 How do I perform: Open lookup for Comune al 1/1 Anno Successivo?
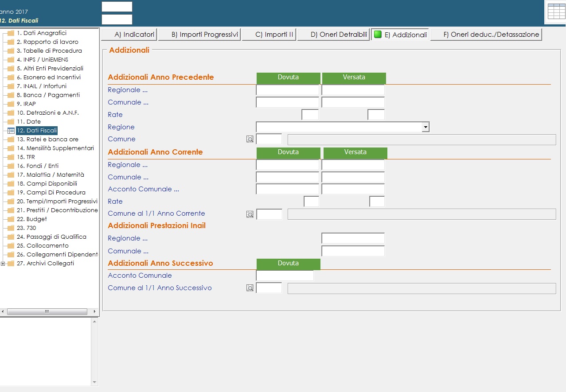(250, 288)
